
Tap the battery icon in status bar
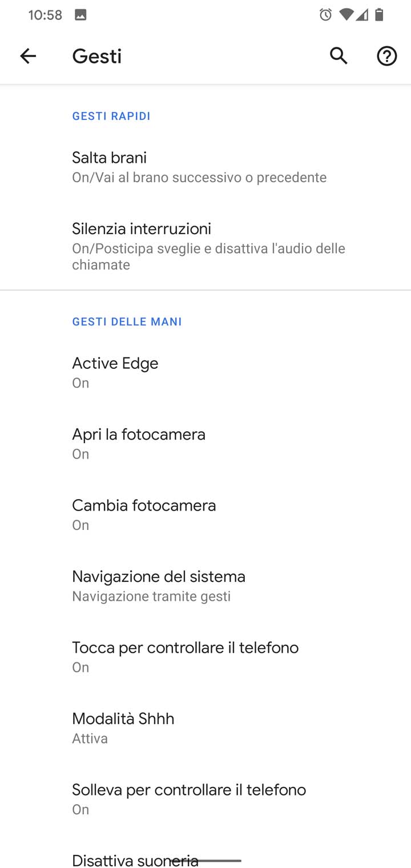click(x=379, y=15)
